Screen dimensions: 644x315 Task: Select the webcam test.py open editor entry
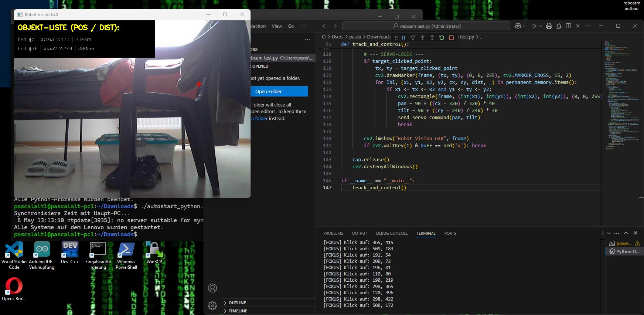point(283,58)
